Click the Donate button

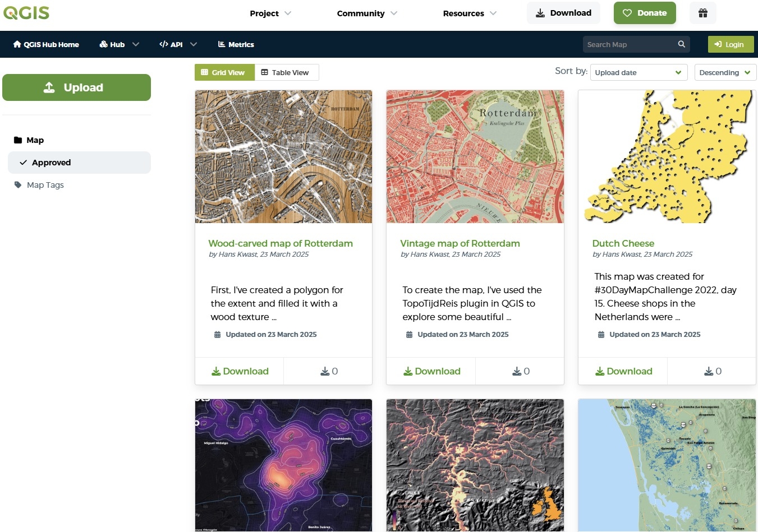point(645,13)
